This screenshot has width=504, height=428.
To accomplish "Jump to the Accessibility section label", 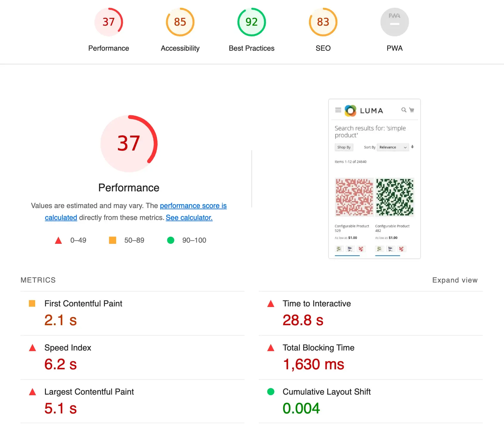I will pos(180,48).
